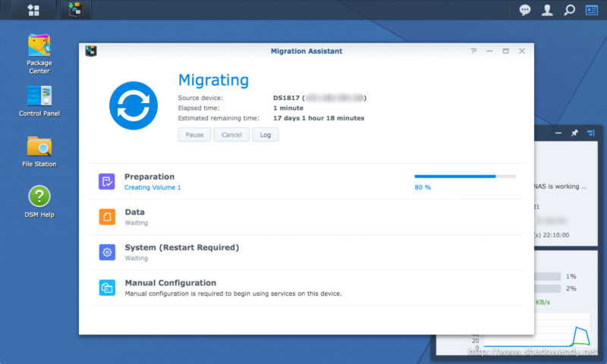This screenshot has width=607, height=364.
Task: Minimize the Migration Assistant window
Action: click(489, 51)
